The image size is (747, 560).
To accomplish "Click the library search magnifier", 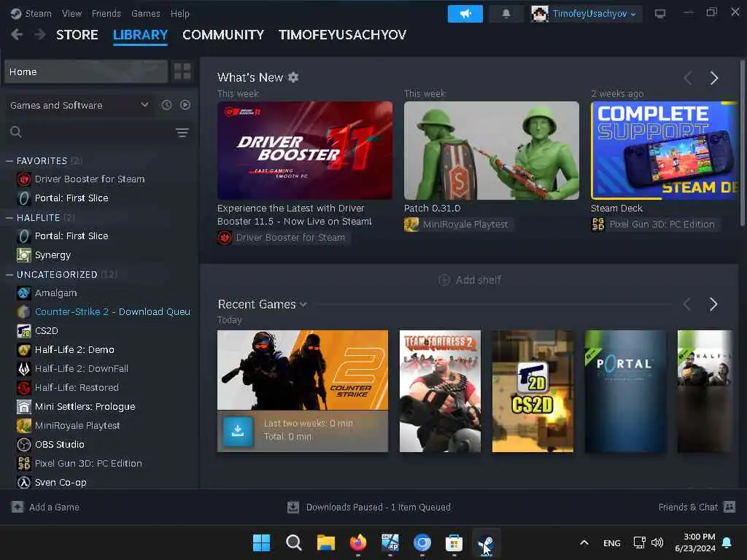I will pyautogui.click(x=16, y=132).
